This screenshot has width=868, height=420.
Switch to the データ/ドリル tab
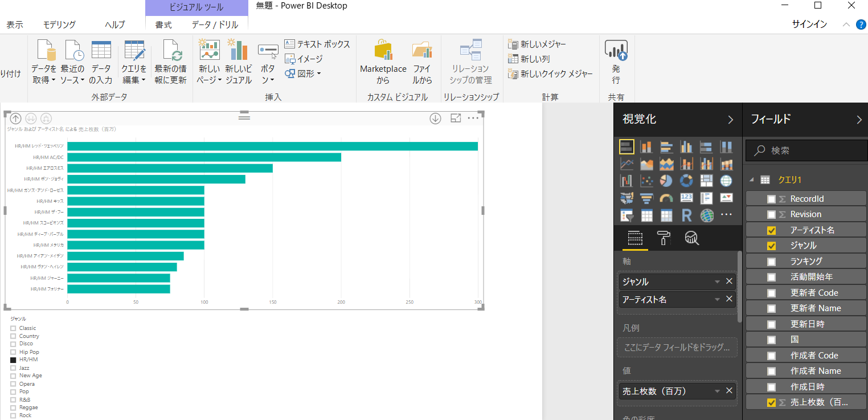click(214, 25)
